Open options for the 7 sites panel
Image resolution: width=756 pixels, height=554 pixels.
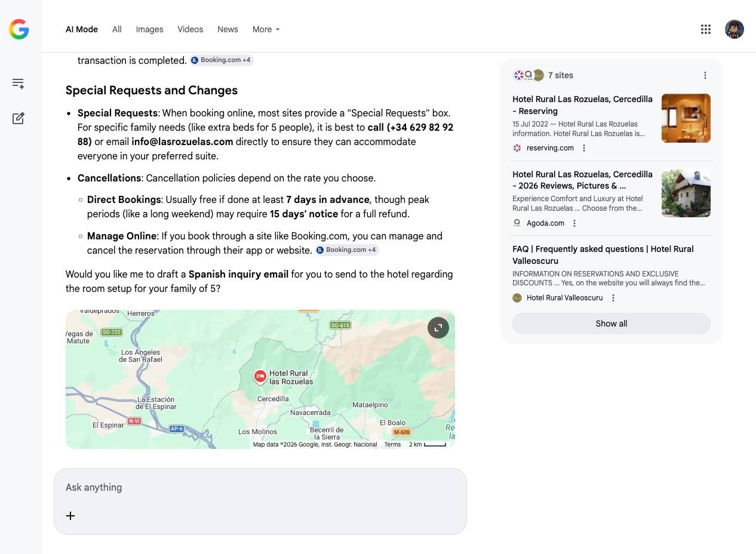click(x=705, y=75)
